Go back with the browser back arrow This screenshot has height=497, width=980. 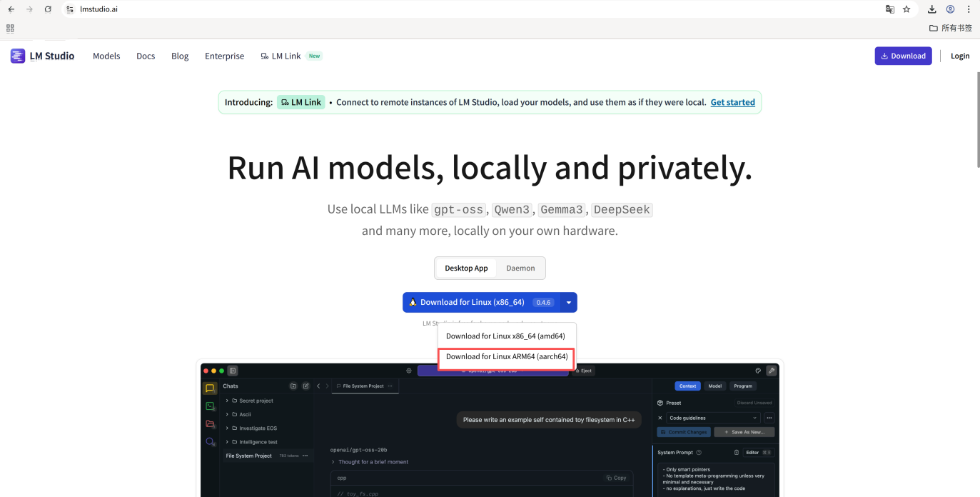coord(11,9)
